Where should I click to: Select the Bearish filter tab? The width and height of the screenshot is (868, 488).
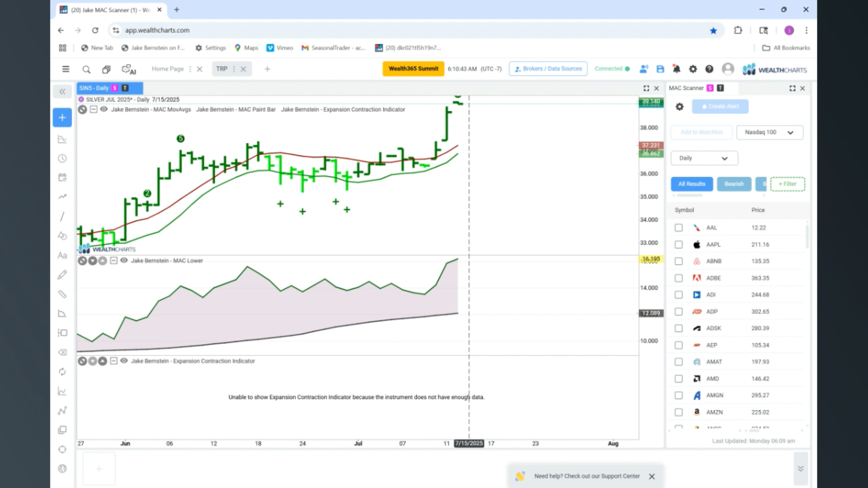point(734,184)
